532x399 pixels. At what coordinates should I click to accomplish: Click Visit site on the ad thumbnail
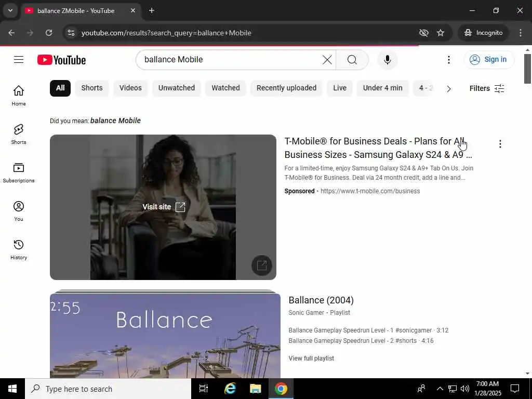point(164,207)
